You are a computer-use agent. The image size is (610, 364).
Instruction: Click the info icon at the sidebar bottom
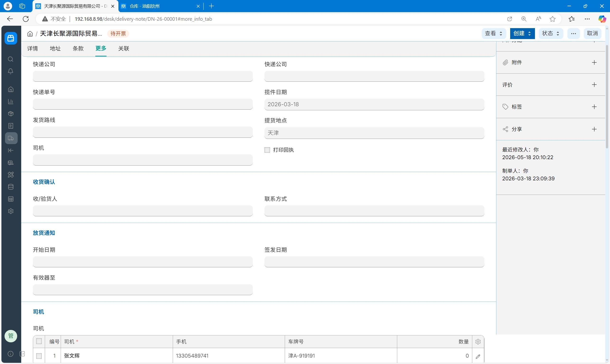tap(10, 354)
